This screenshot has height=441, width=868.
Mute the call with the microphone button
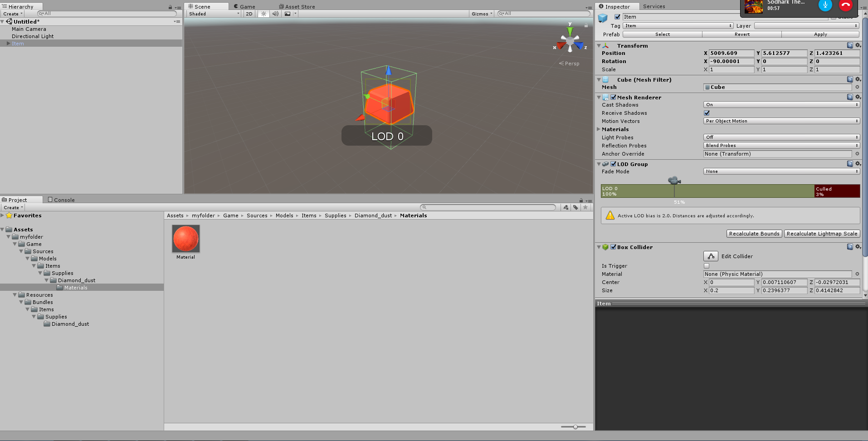click(825, 5)
